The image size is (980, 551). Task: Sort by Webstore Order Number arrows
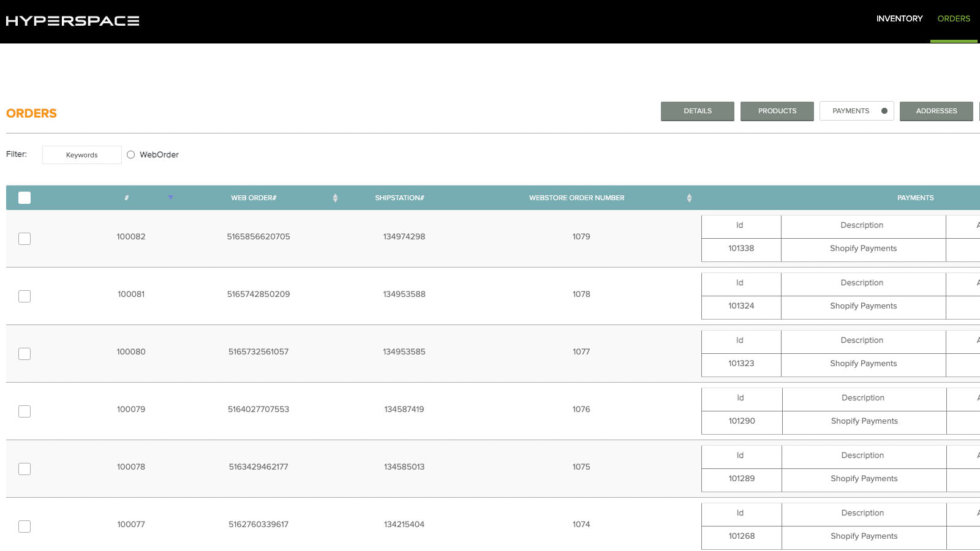point(689,198)
